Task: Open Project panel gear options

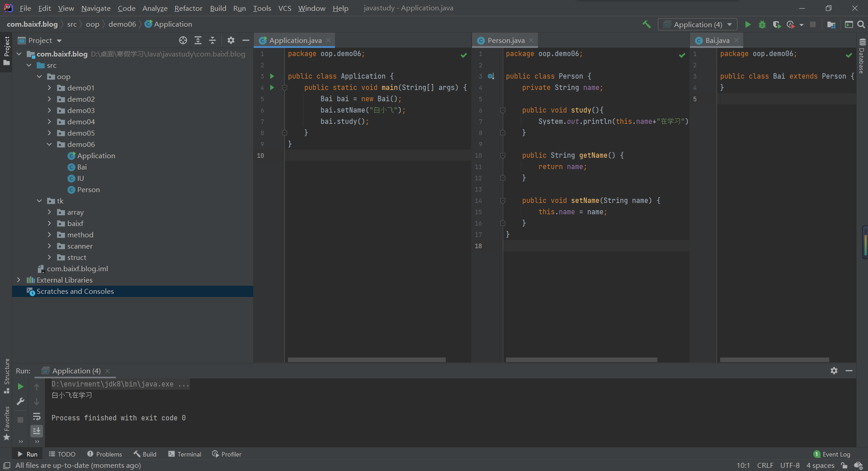Action: (231, 40)
